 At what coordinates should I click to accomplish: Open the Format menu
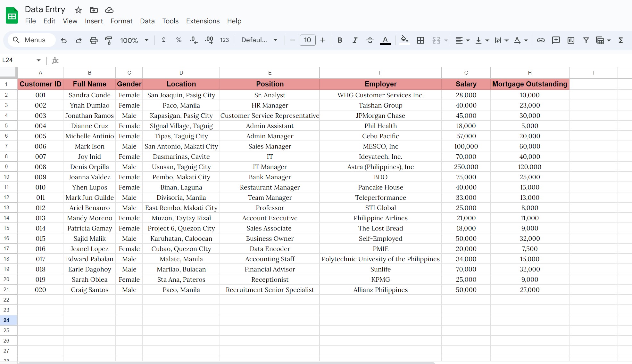[x=121, y=21]
